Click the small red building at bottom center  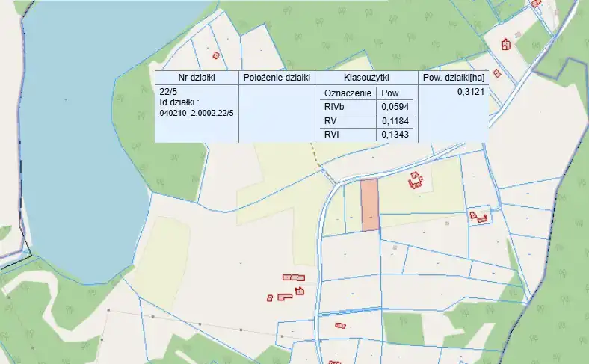pyautogui.click(x=340, y=325)
